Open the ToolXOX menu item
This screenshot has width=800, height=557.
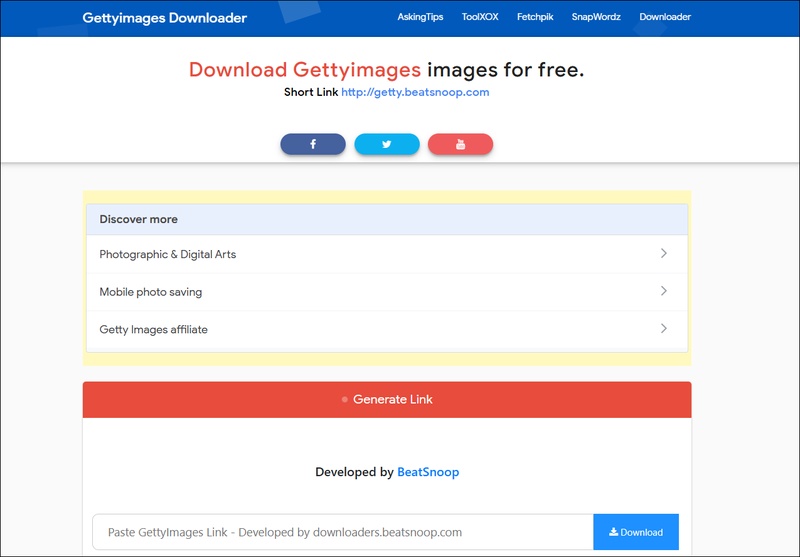coord(480,17)
